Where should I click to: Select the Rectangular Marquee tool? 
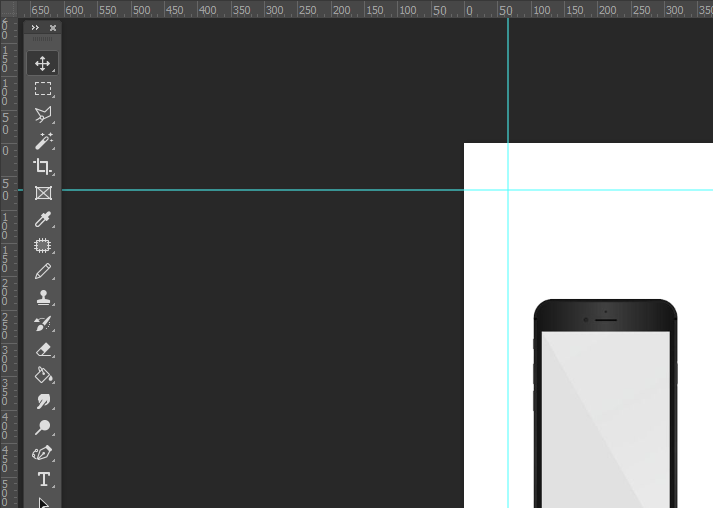click(43, 89)
